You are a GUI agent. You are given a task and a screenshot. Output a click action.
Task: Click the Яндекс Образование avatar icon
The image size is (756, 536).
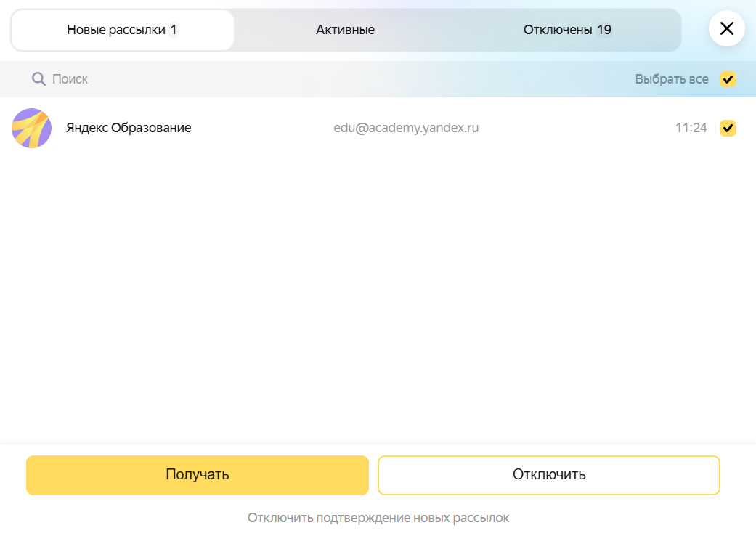click(x=31, y=128)
